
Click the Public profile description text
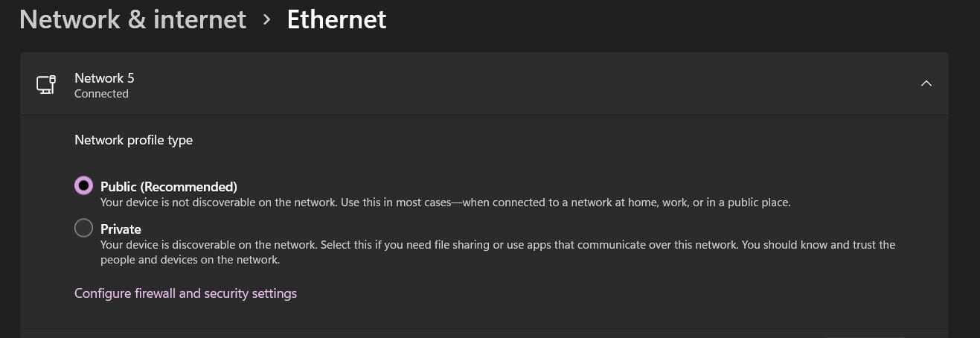[445, 203]
